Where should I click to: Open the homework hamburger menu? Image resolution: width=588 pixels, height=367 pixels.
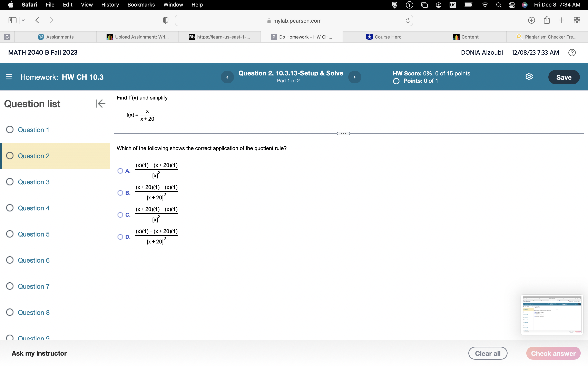click(9, 77)
